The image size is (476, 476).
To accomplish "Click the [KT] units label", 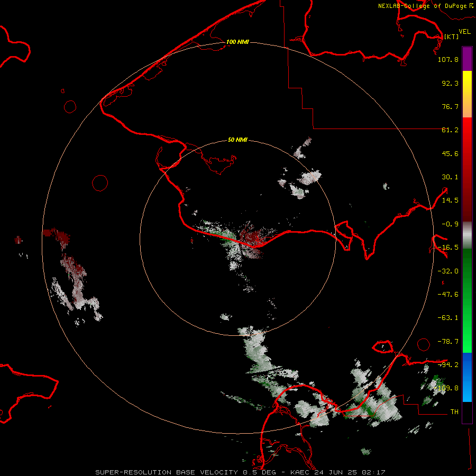I will 451,36.
